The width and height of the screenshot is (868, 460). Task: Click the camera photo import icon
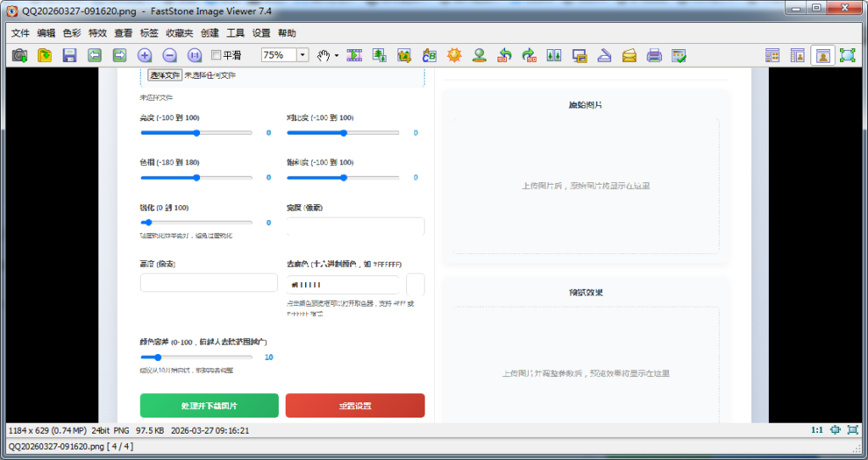[x=20, y=55]
